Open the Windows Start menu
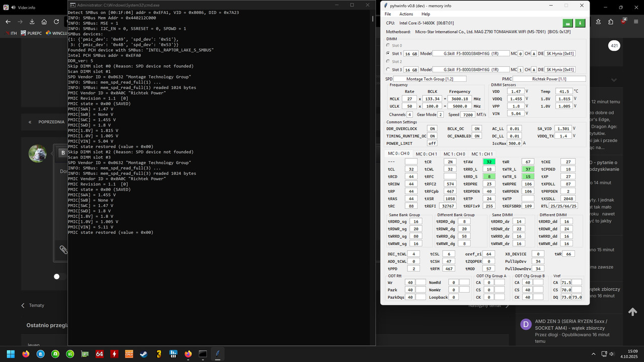Viewport: 644px width, 362px height. (11, 354)
